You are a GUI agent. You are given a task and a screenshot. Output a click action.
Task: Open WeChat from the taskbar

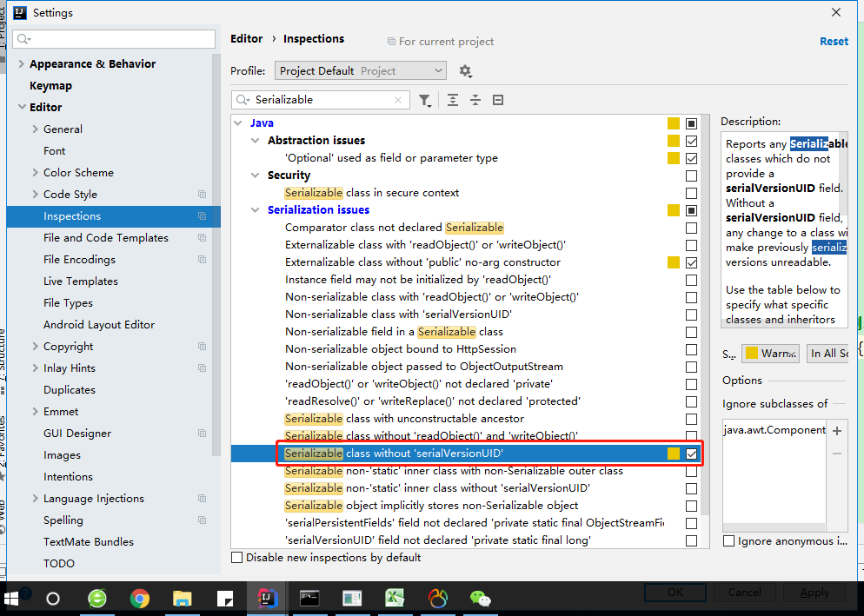(479, 598)
